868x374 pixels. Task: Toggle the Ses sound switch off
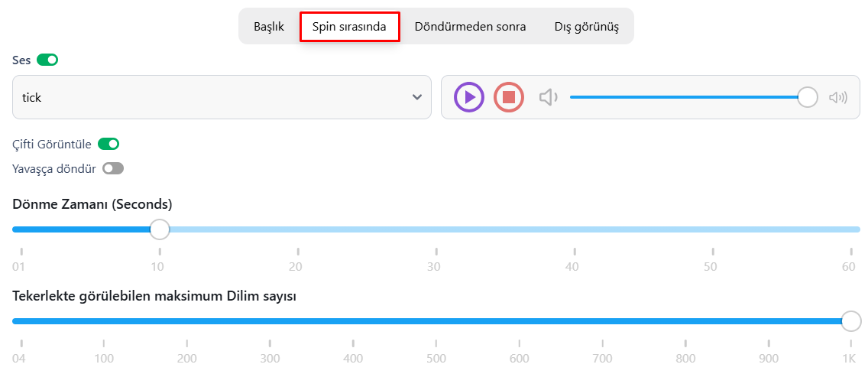click(47, 60)
